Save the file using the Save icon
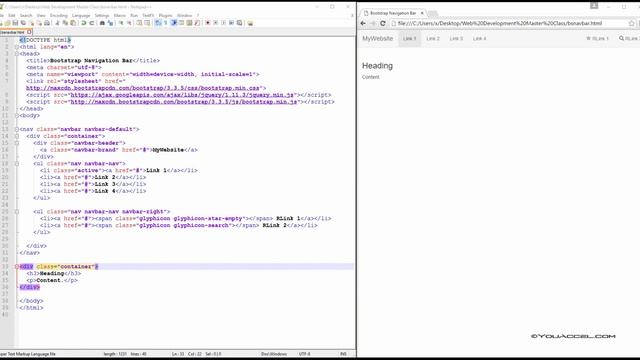Screen dimensions: 640x360 [15, 23]
